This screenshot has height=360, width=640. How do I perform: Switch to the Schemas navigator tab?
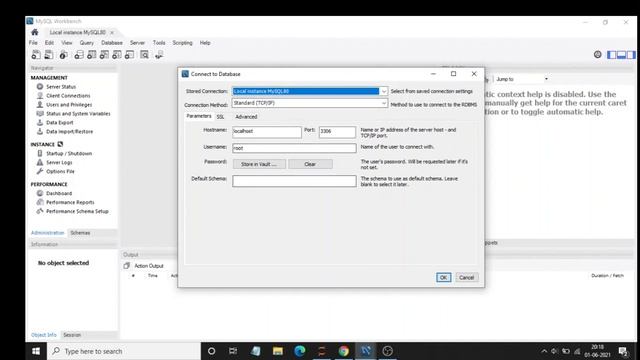80,233
